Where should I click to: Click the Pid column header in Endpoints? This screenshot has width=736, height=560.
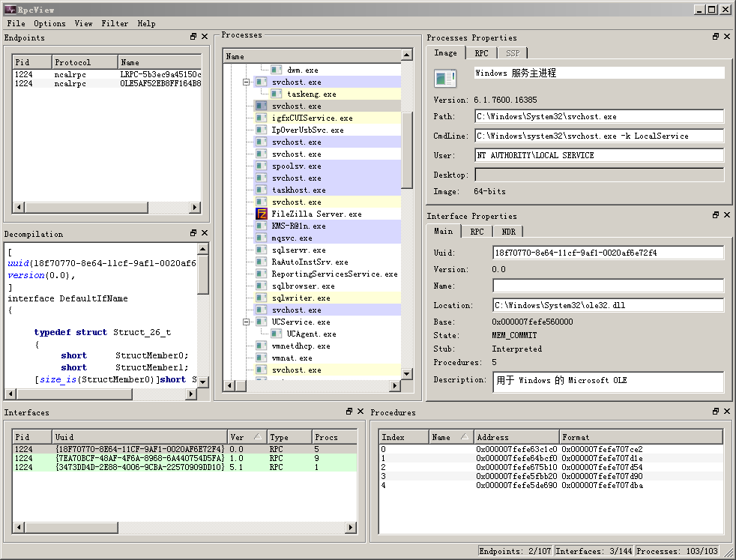pyautogui.click(x=32, y=62)
